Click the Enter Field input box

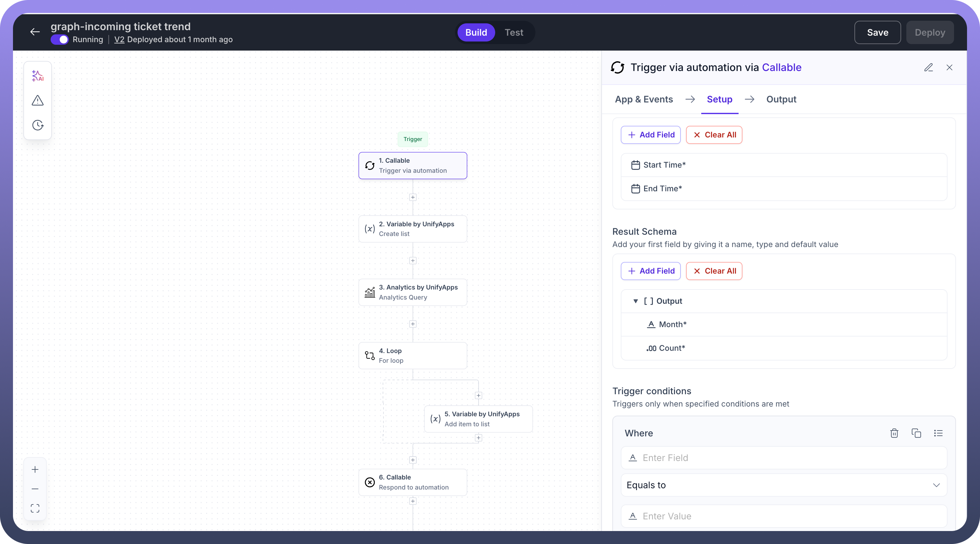click(784, 458)
